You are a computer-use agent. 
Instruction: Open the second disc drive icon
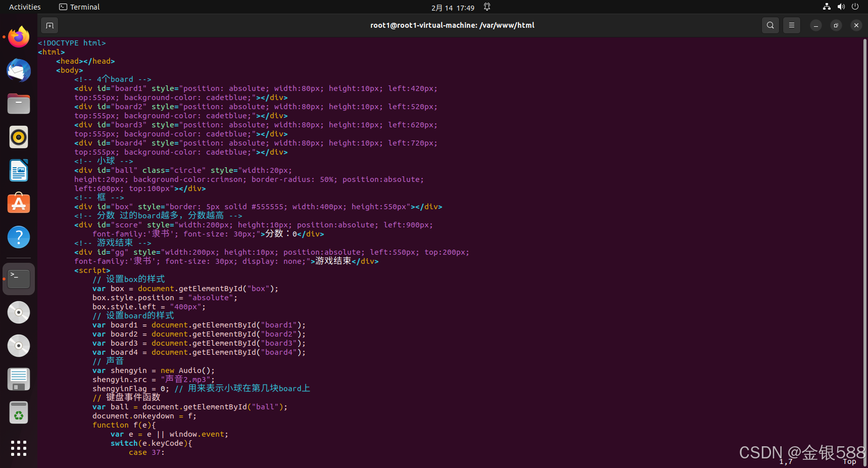tap(19, 346)
